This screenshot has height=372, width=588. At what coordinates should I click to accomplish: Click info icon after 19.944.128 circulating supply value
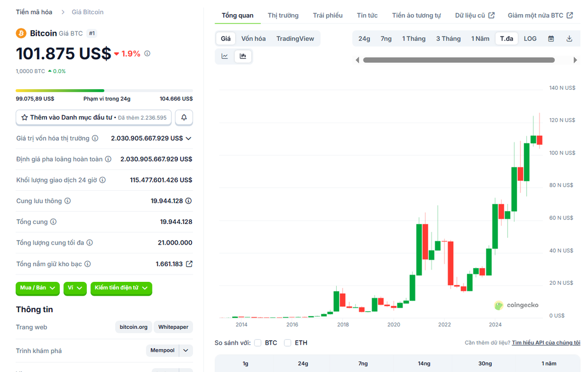click(189, 201)
